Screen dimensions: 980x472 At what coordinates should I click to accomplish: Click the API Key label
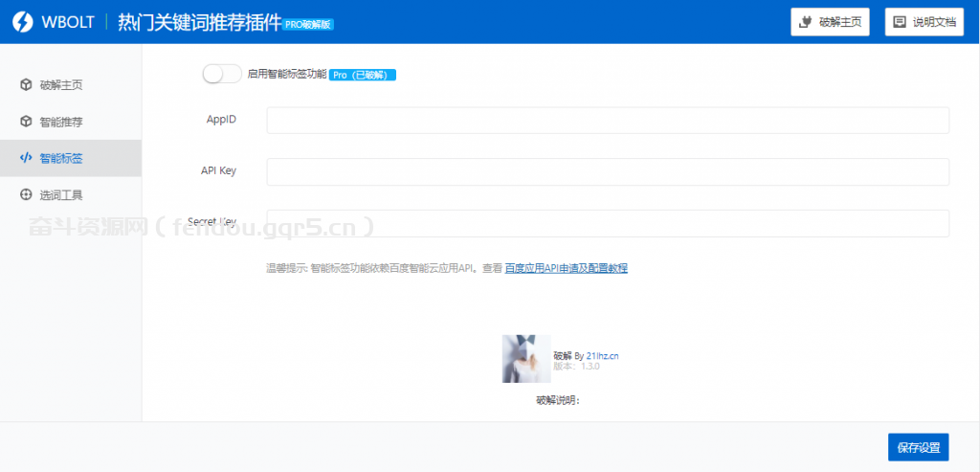click(x=218, y=170)
